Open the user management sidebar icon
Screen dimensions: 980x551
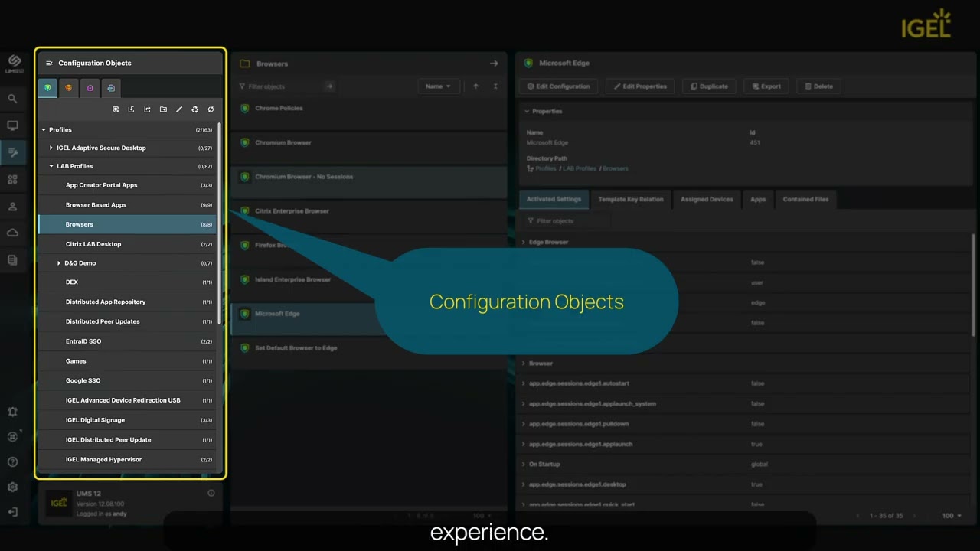point(12,207)
